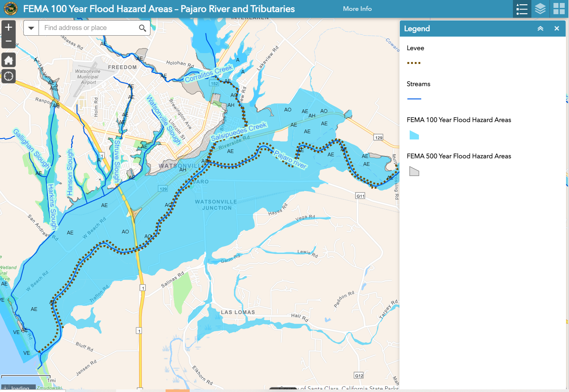Click the Levee dotted legend symbol
This screenshot has height=392, width=569.
(414, 63)
